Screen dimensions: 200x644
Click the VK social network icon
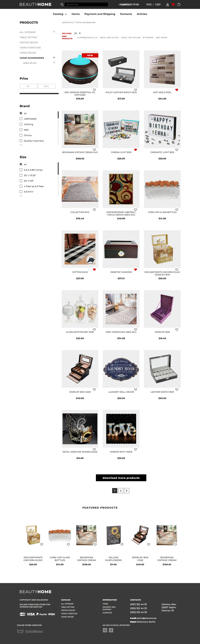pos(105,630)
